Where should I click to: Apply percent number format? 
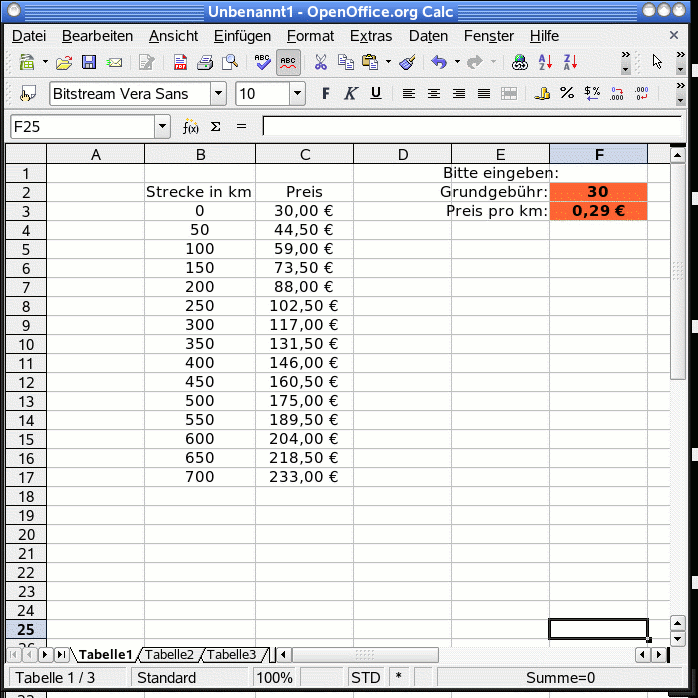pyautogui.click(x=567, y=94)
